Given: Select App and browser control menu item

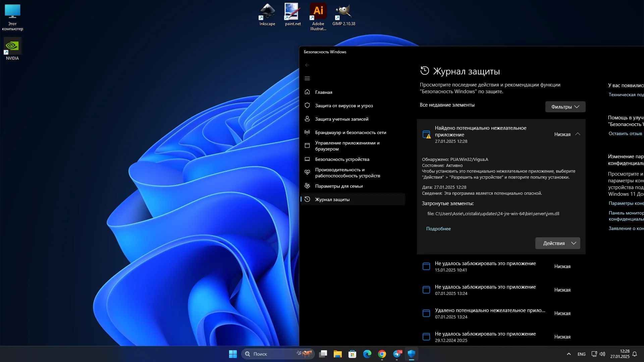Looking at the screenshot, I should click(x=347, y=146).
